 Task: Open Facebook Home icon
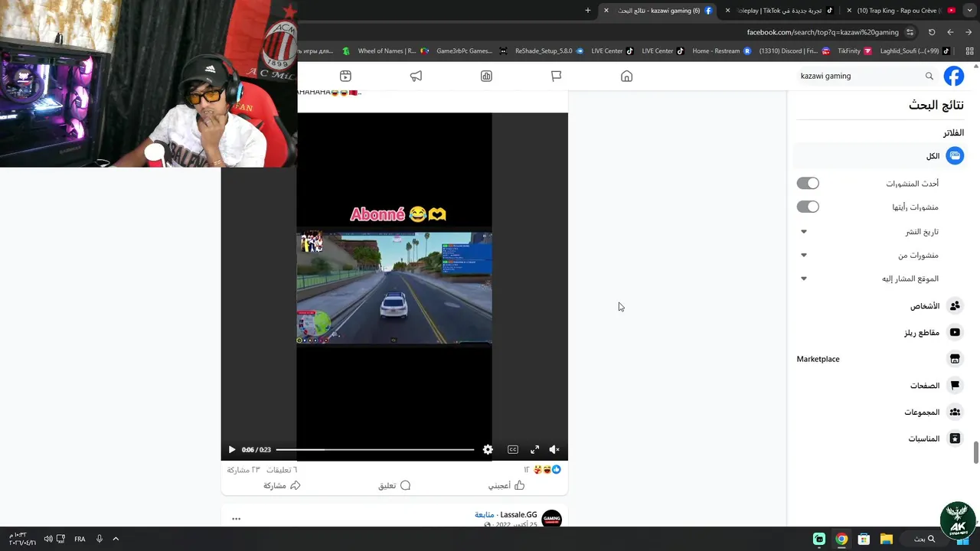coord(626,76)
